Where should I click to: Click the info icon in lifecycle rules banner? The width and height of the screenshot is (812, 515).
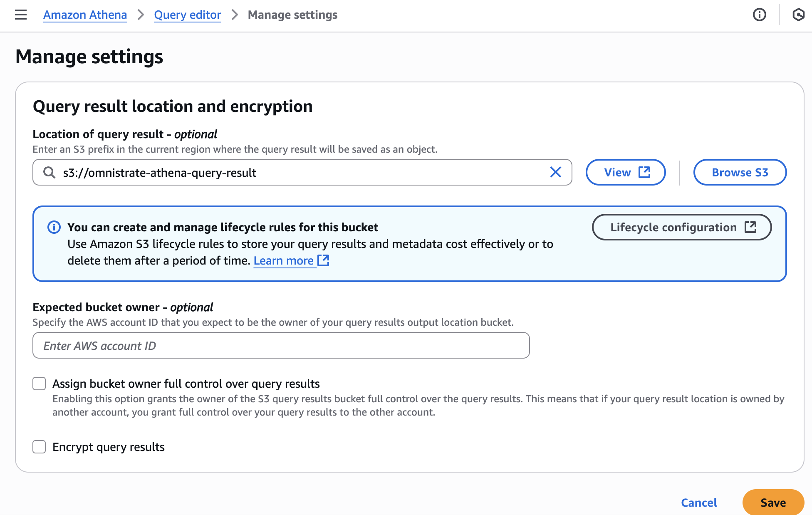[54, 227]
